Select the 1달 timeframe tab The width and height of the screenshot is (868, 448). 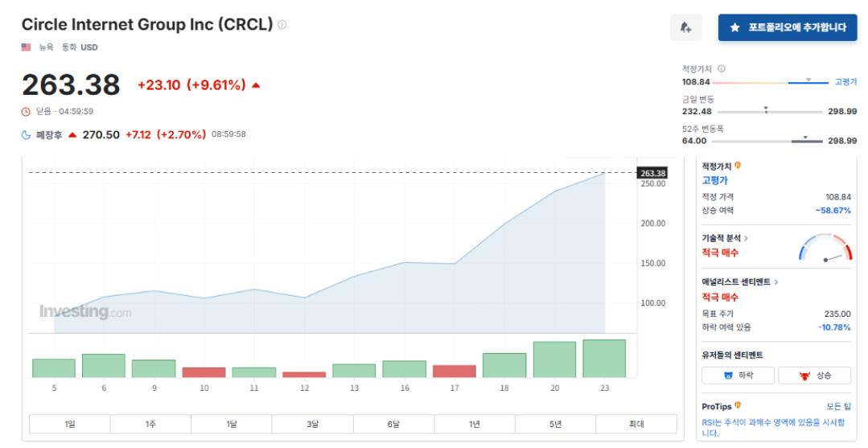[x=232, y=424]
